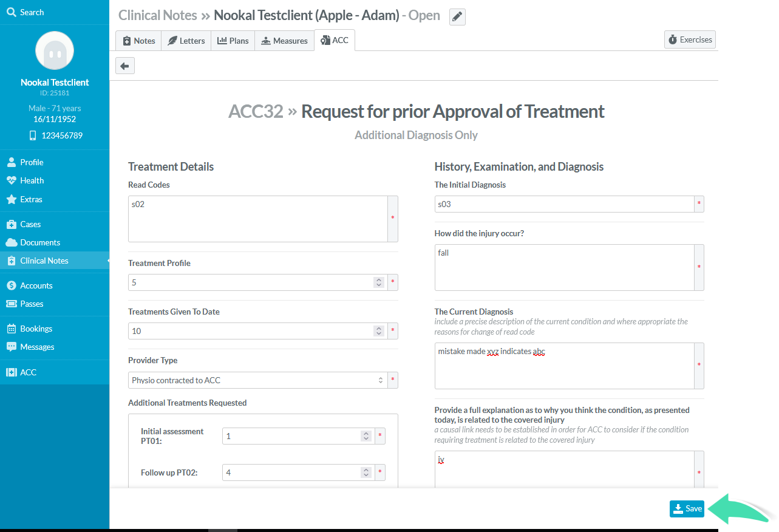
Task: Focus the Initial Diagnosis field
Action: click(x=565, y=204)
